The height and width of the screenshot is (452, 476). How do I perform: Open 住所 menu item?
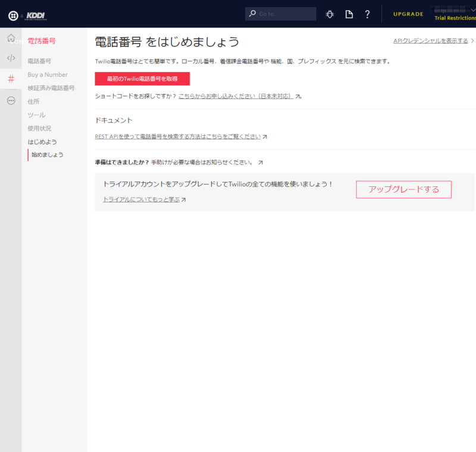[x=33, y=101]
